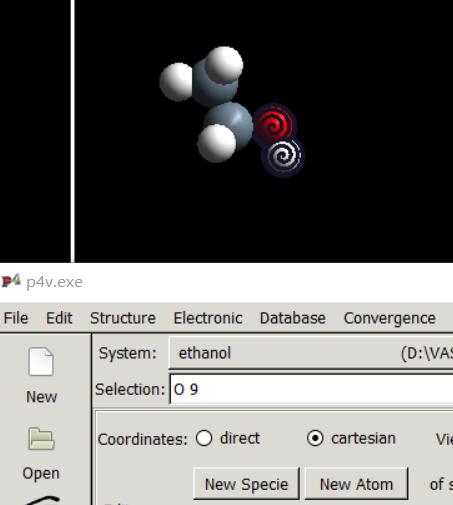Select the leftmost white hydrogen atom
The image size is (453, 505).
tap(176, 82)
